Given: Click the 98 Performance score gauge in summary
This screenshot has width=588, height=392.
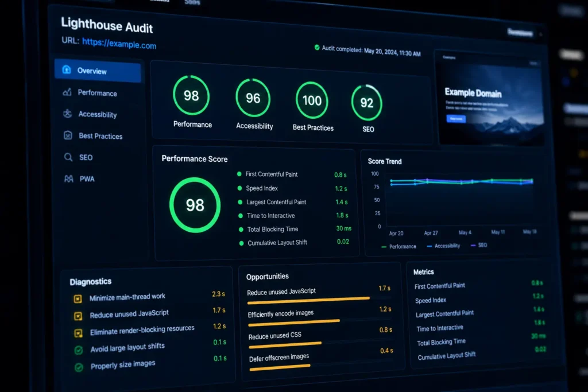Looking at the screenshot, I should click(191, 95).
